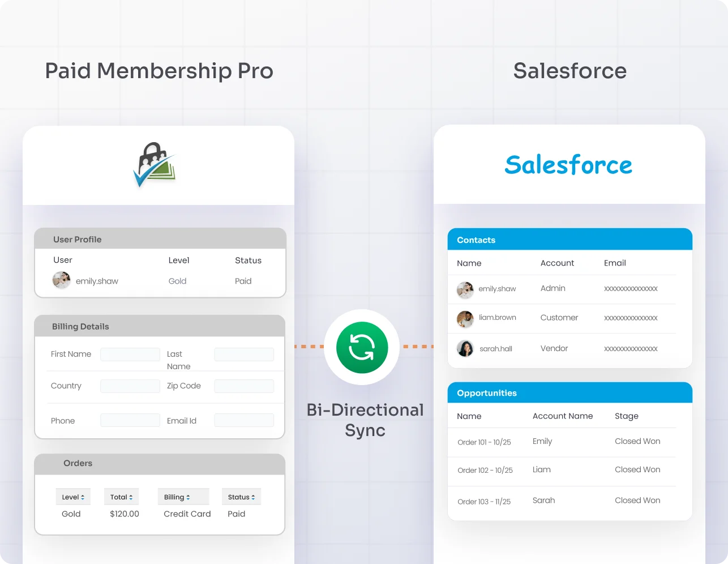The image size is (728, 564).
Task: Click the Phone input field
Action: (x=130, y=420)
